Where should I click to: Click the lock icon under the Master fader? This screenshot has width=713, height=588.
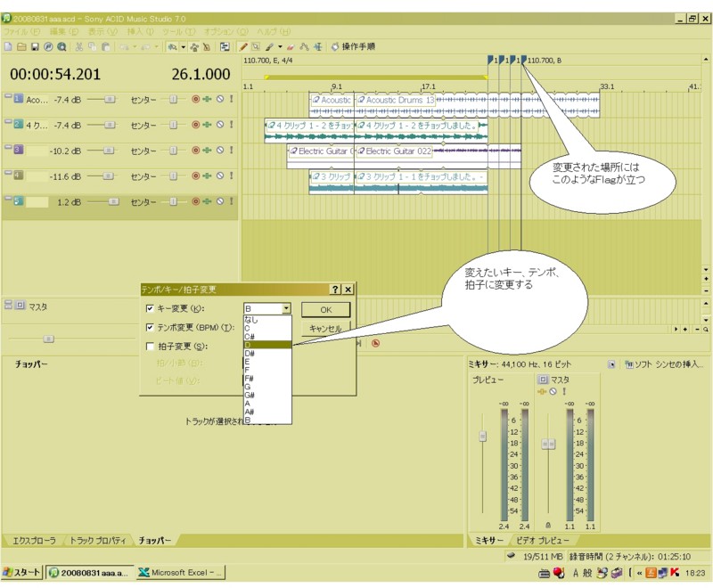click(548, 526)
